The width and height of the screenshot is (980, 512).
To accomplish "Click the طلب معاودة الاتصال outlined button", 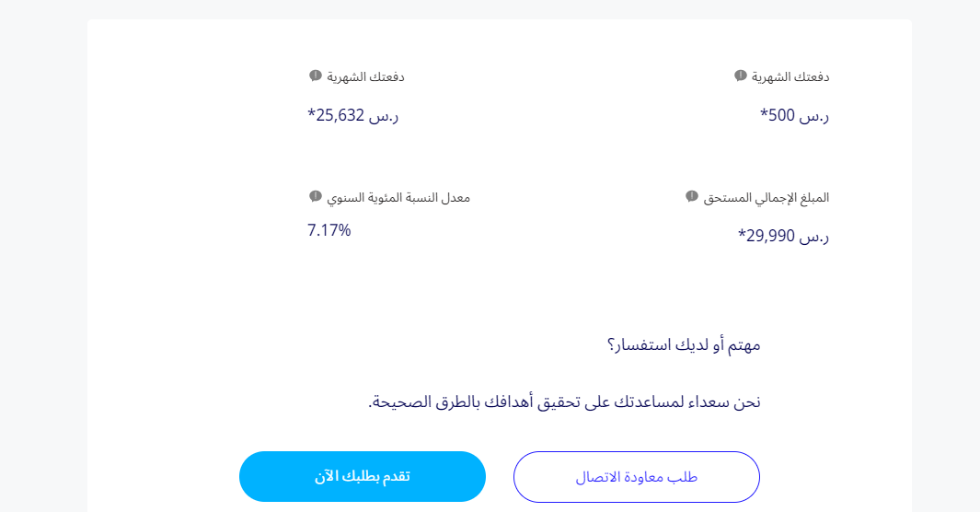I will tap(636, 477).
